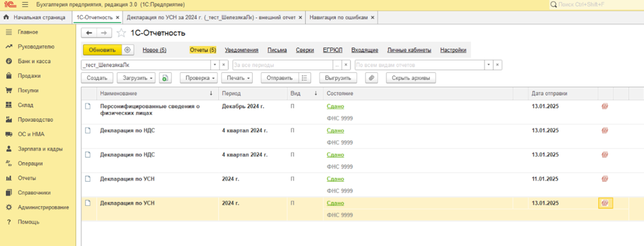Go forward with the right arrow button
Image resolution: width=644 pixels, height=246 pixels.
(104, 33)
